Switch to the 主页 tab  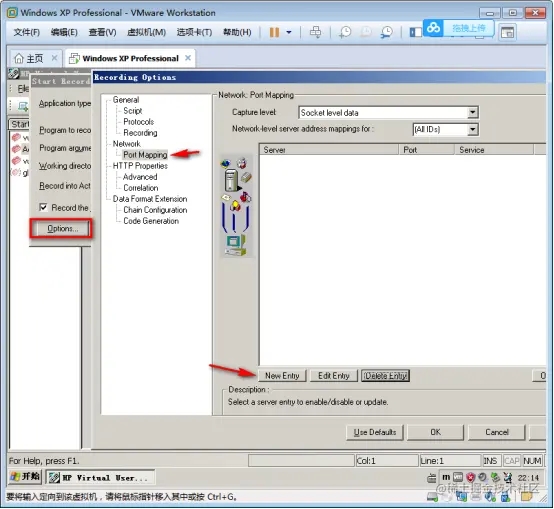[35, 58]
